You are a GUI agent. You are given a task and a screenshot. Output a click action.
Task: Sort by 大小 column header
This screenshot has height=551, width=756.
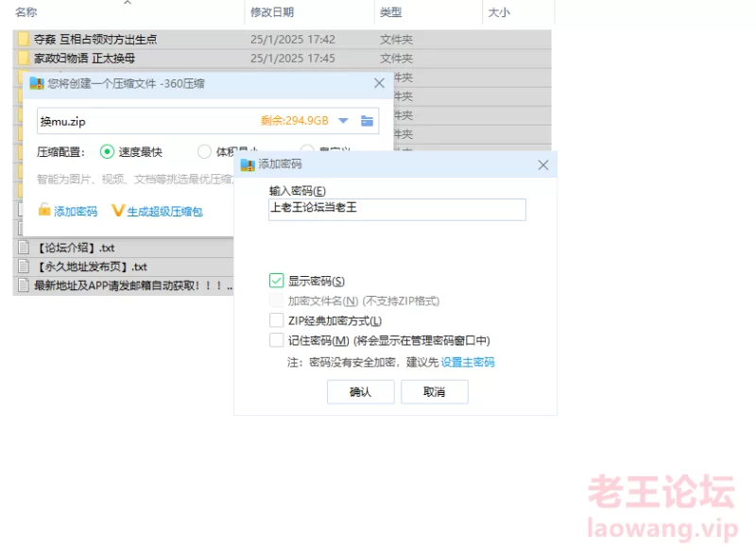pos(499,12)
